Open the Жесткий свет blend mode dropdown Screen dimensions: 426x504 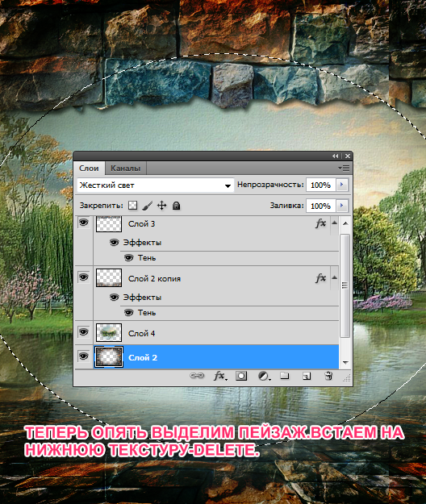(x=155, y=185)
